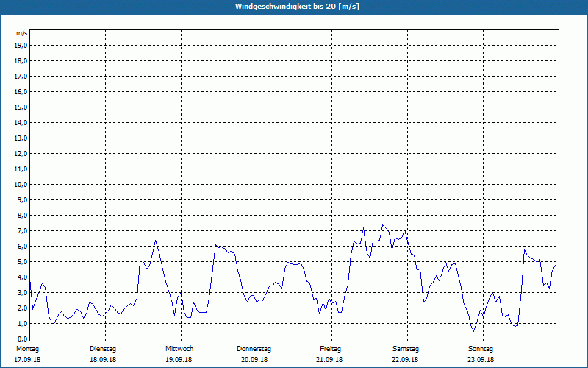Click the date 19.09.18
Viewport: 588px width, 368px height.
click(x=179, y=360)
